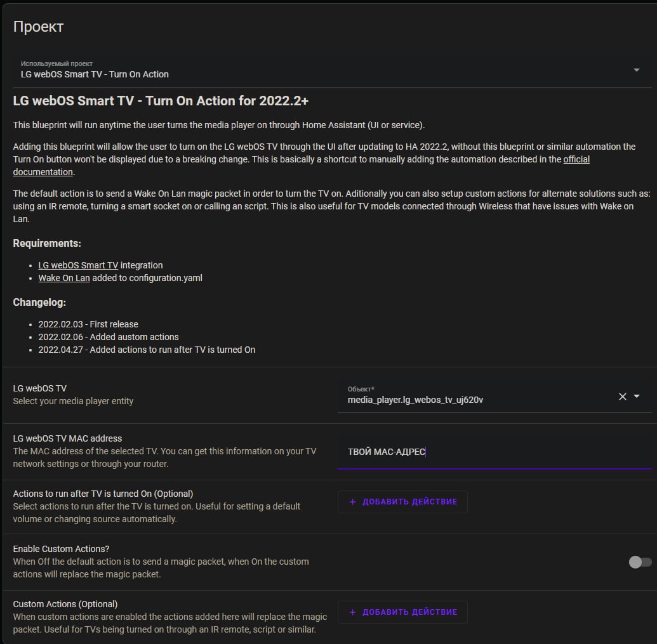Image resolution: width=657 pixels, height=644 pixels.
Task: Click plus icon for after-turn-on actions
Action: [353, 502]
